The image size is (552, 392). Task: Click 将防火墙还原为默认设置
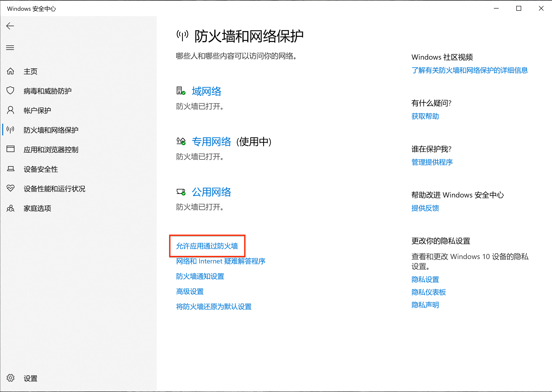(x=214, y=307)
